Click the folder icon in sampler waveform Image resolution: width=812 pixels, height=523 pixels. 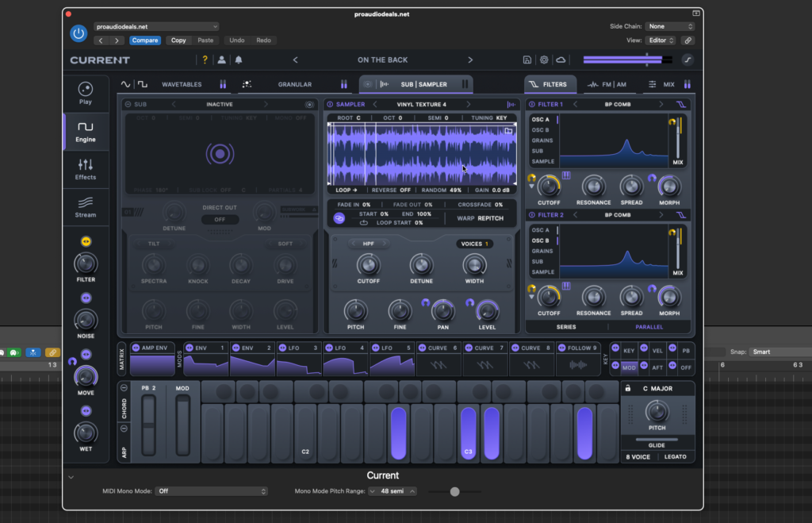point(508,131)
